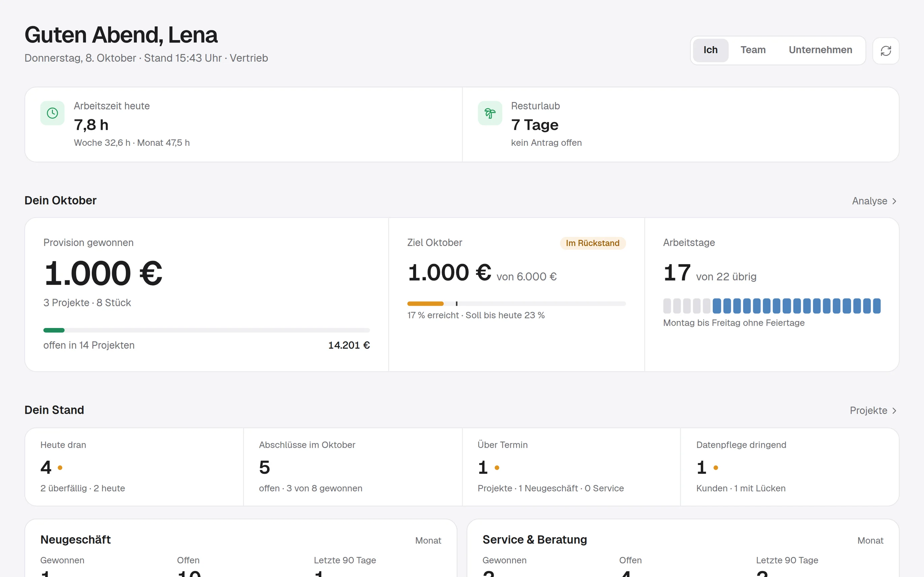The image size is (924, 577).
Task: Click the chevron next to Projekte
Action: pyautogui.click(x=894, y=411)
